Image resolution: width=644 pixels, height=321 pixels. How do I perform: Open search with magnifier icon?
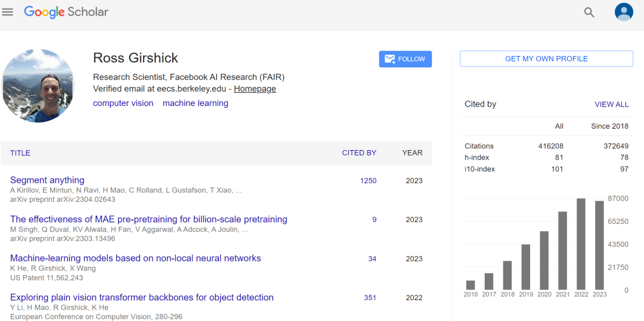pyautogui.click(x=589, y=12)
